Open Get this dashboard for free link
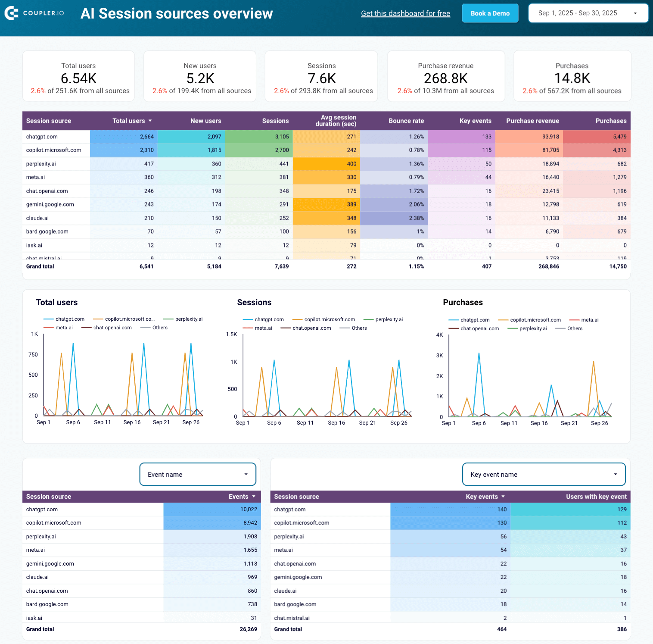653x644 pixels. (x=405, y=13)
